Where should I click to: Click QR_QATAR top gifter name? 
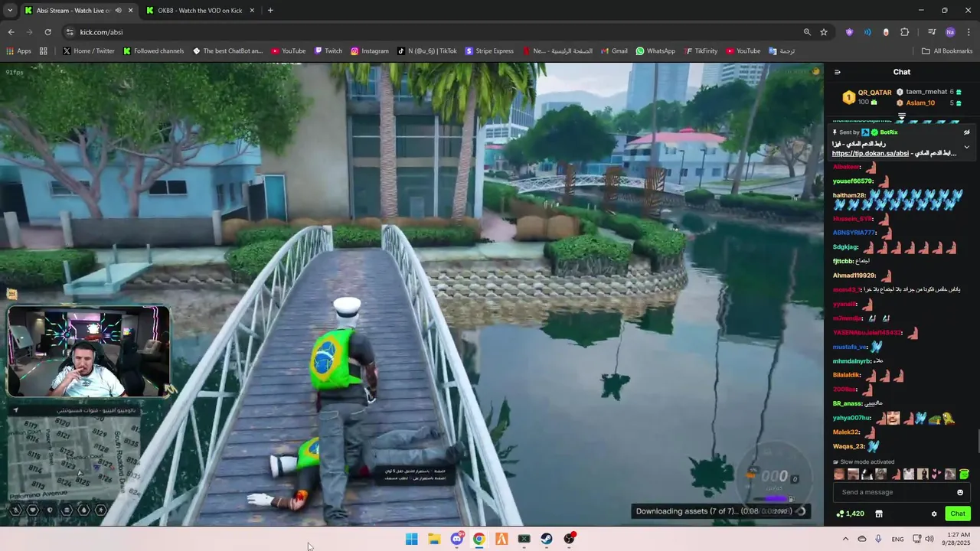pos(874,93)
